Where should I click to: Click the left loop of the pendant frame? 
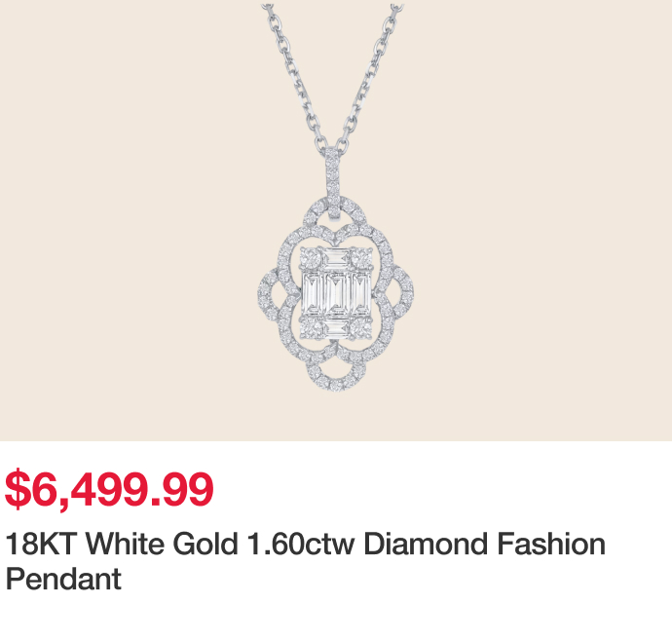point(271,291)
